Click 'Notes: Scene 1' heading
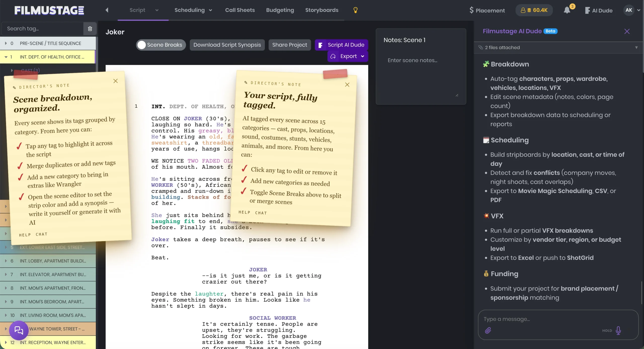The image size is (644, 349). tap(405, 40)
